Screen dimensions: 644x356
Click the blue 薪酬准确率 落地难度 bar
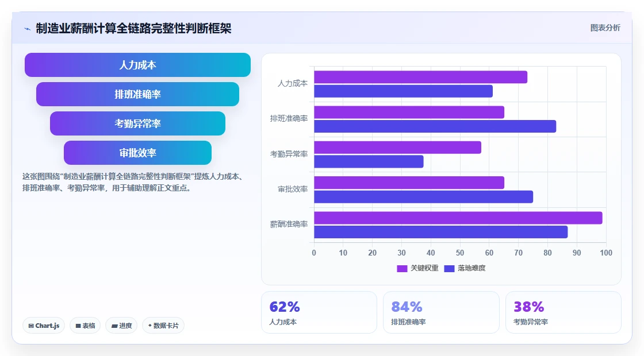click(x=440, y=232)
